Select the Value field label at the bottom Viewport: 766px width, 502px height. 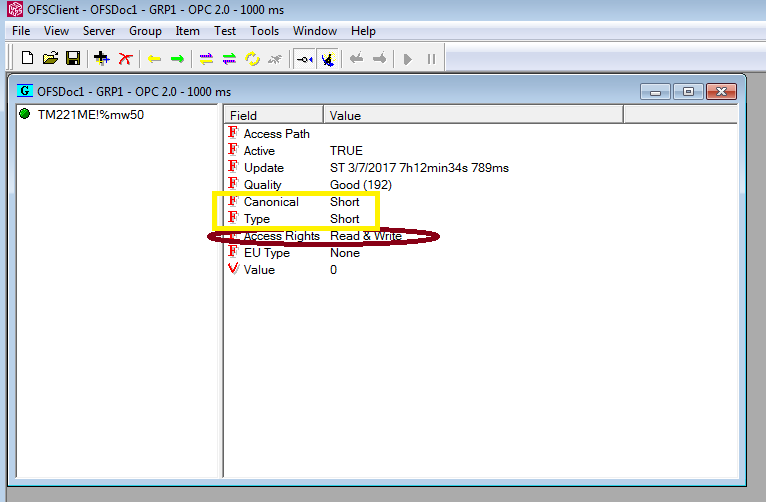(x=259, y=270)
